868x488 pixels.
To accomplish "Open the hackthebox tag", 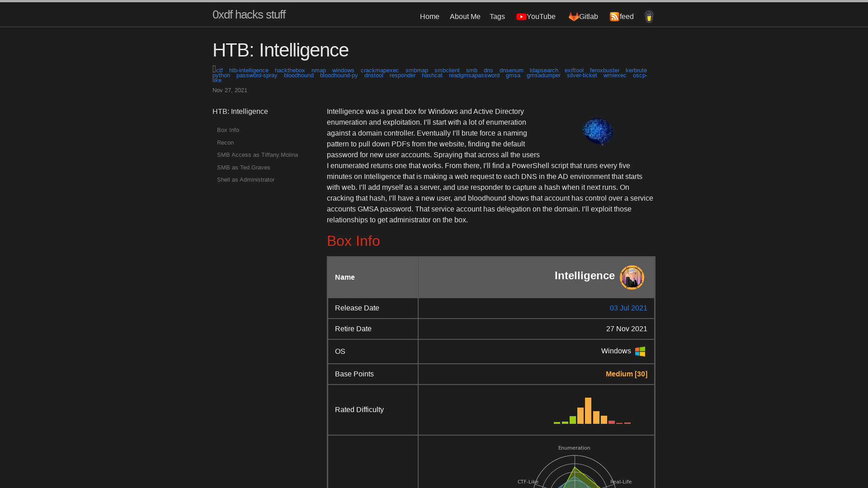I will (x=290, y=70).
